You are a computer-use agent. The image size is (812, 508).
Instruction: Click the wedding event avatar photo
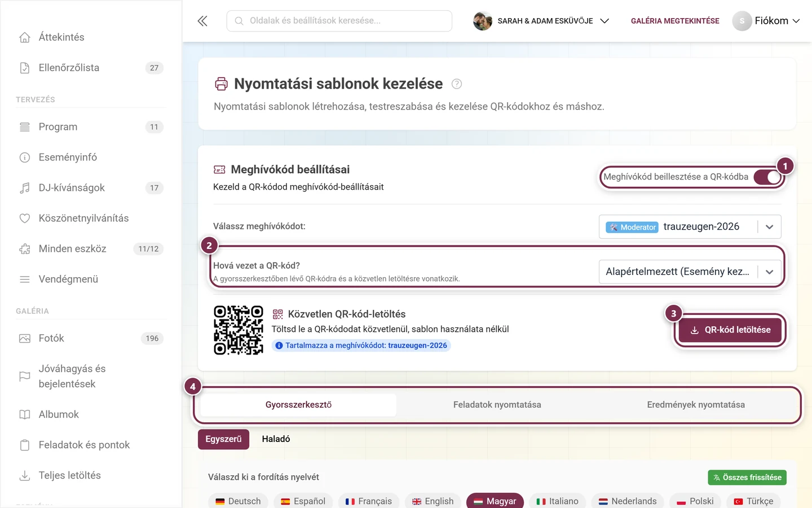point(483,21)
